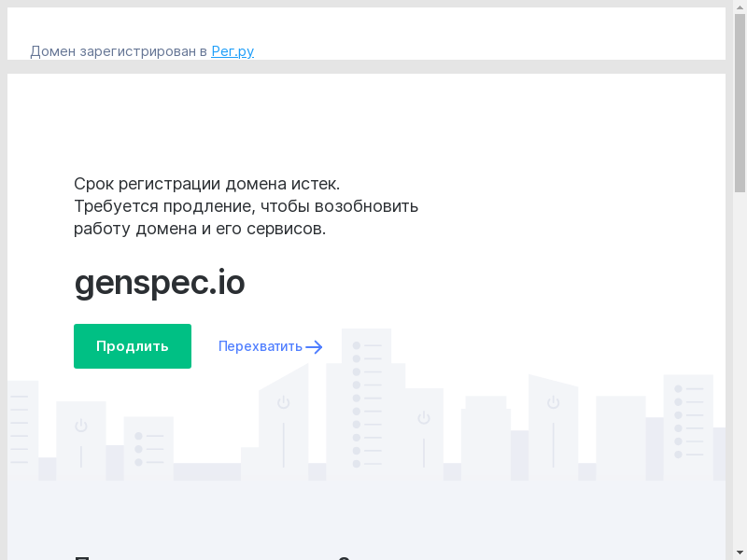Click the line "работу домена и его сервисов."

tap(200, 229)
